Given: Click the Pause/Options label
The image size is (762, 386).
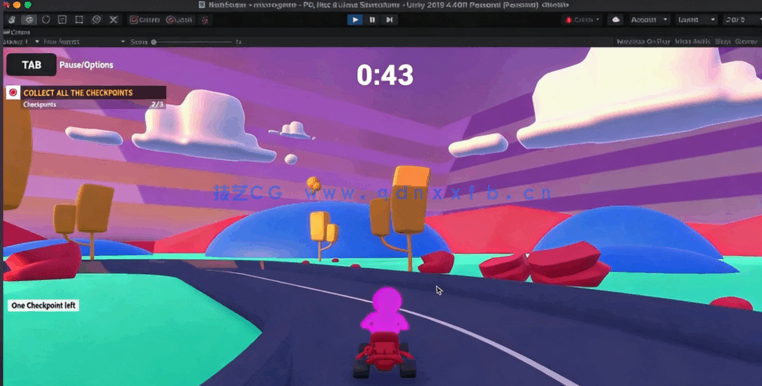Looking at the screenshot, I should (86, 65).
